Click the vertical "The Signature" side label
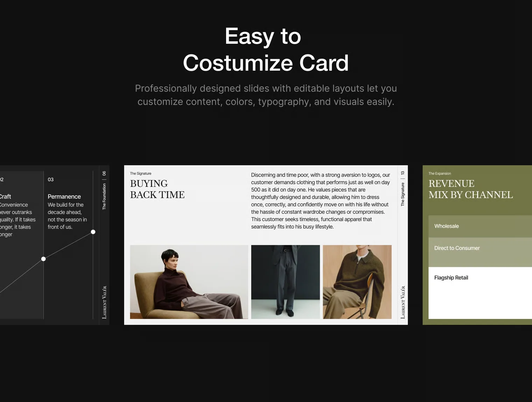This screenshot has width=532, height=402. pos(402,194)
